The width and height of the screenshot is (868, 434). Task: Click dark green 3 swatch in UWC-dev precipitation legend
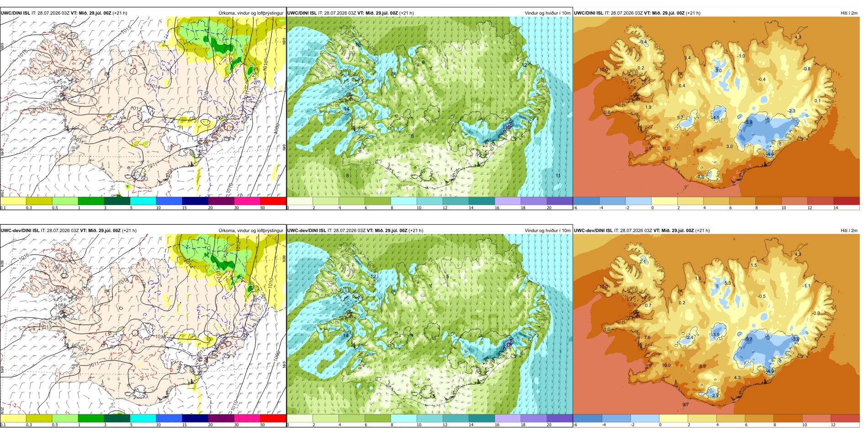click(x=117, y=418)
